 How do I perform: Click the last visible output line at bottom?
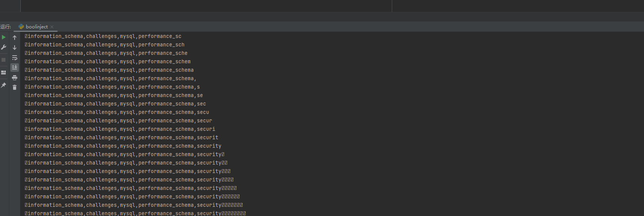pos(135,213)
